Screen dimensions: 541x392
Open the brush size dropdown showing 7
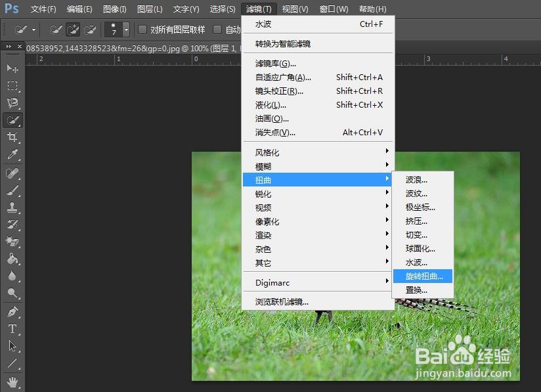[x=125, y=30]
